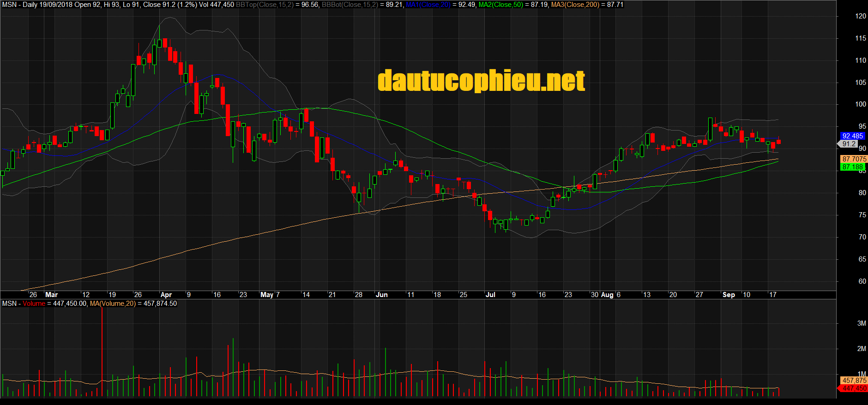Click the Sep label on time axis
This screenshot has width=868, height=405.
729,295
